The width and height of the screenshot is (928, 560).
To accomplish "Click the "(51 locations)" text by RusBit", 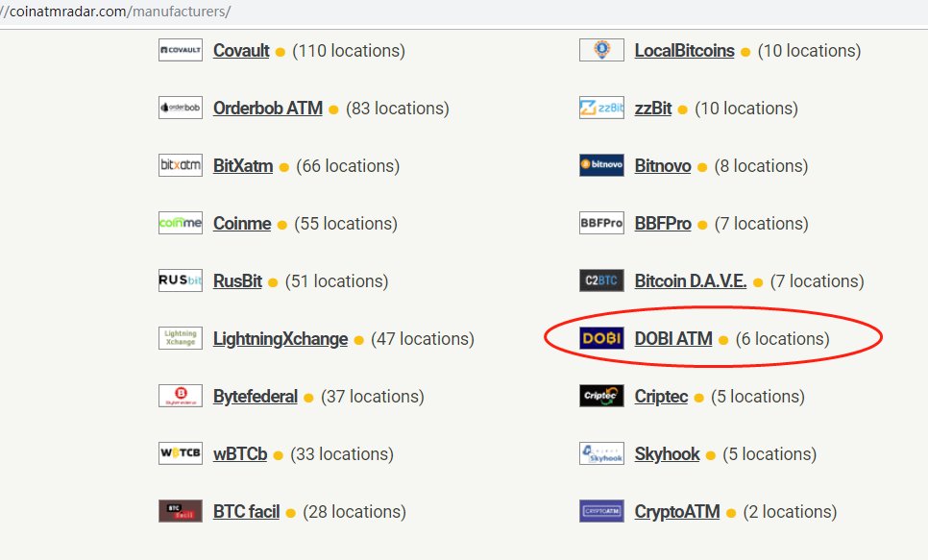I will pyautogui.click(x=337, y=281).
